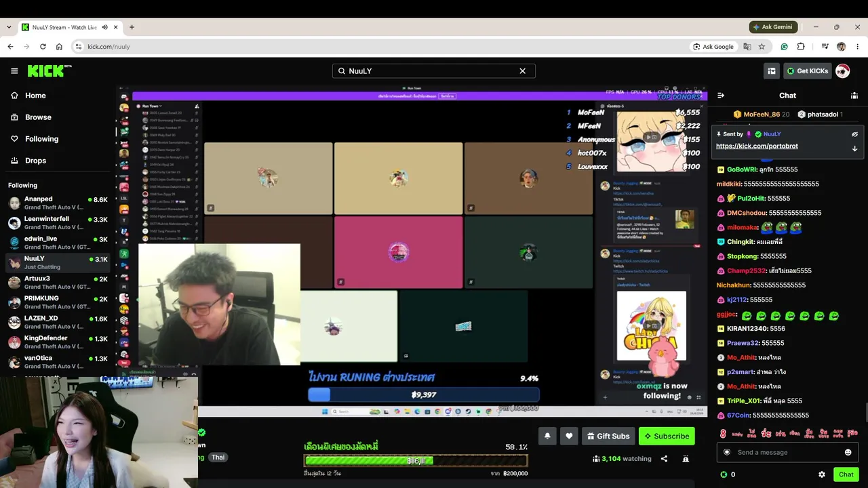Go to the browser home page
This screenshot has width=868, height=488.
click(x=59, y=47)
